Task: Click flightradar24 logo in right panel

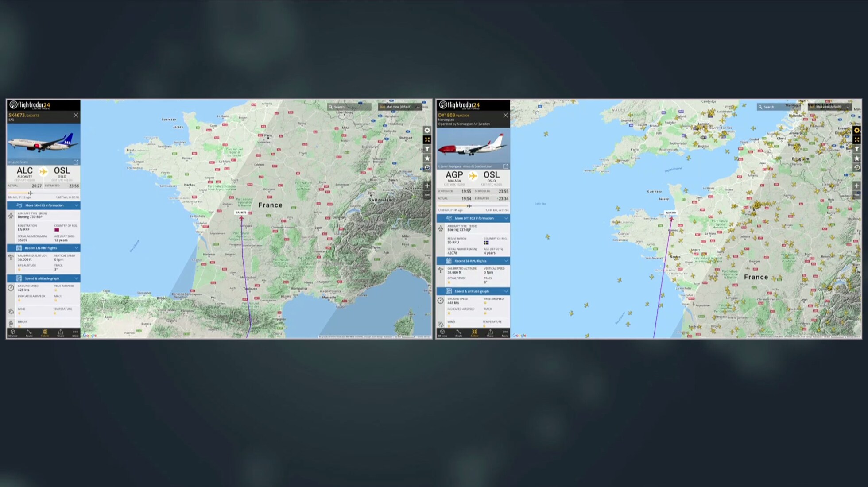Action: point(459,105)
